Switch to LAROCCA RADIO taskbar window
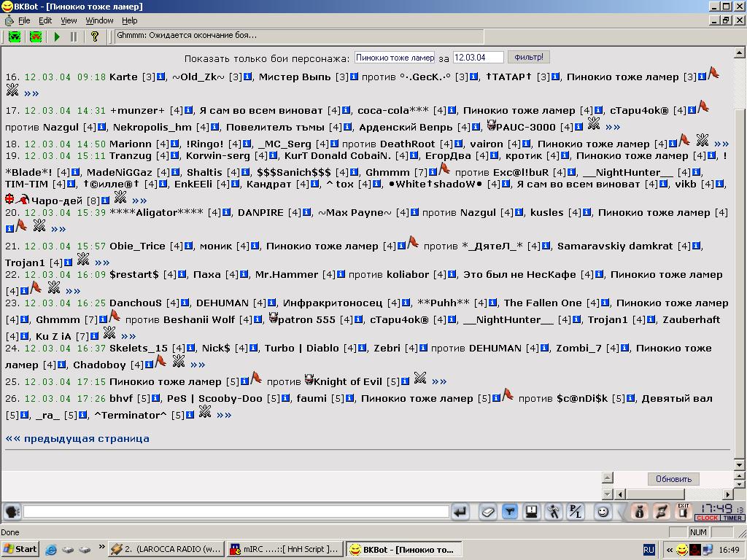Image resolution: width=747 pixels, height=560 pixels. pyautogui.click(x=166, y=549)
